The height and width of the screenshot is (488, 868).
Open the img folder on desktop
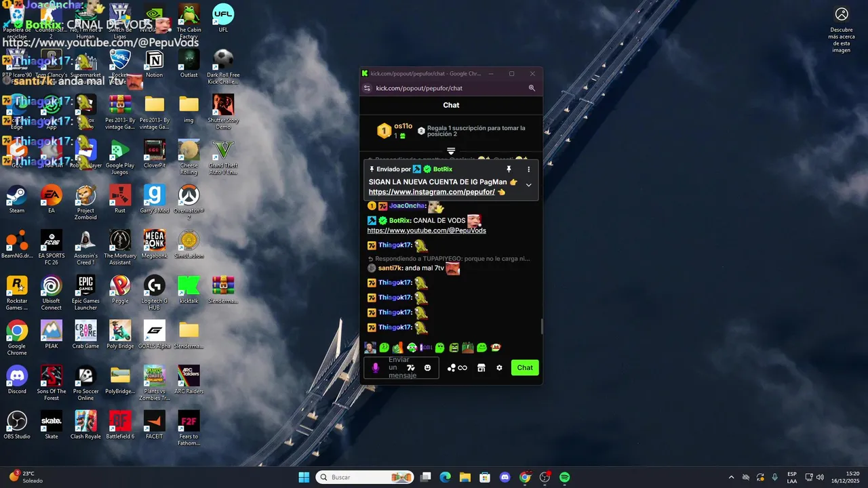[189, 109]
